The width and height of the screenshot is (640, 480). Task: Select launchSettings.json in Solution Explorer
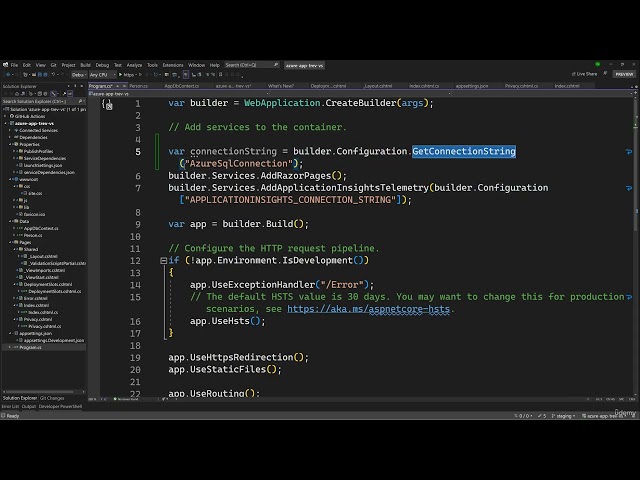(43, 165)
